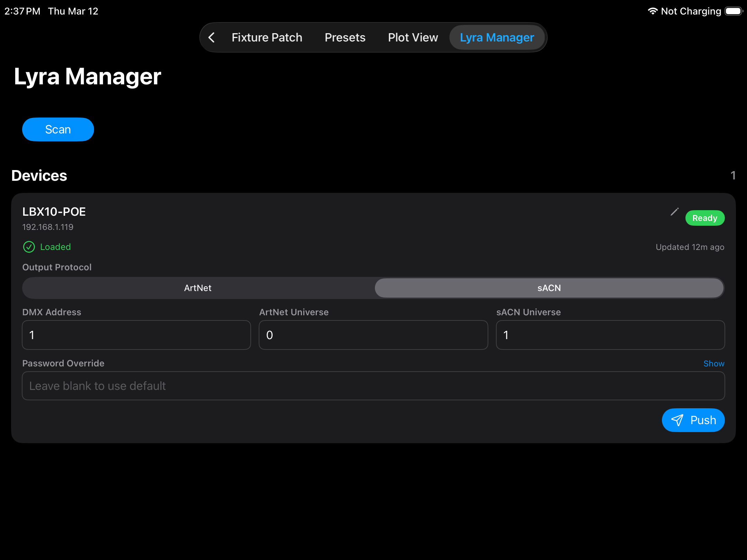The width and height of the screenshot is (747, 560).
Task: Focus the ArtNet Universe field
Action: coord(373,335)
